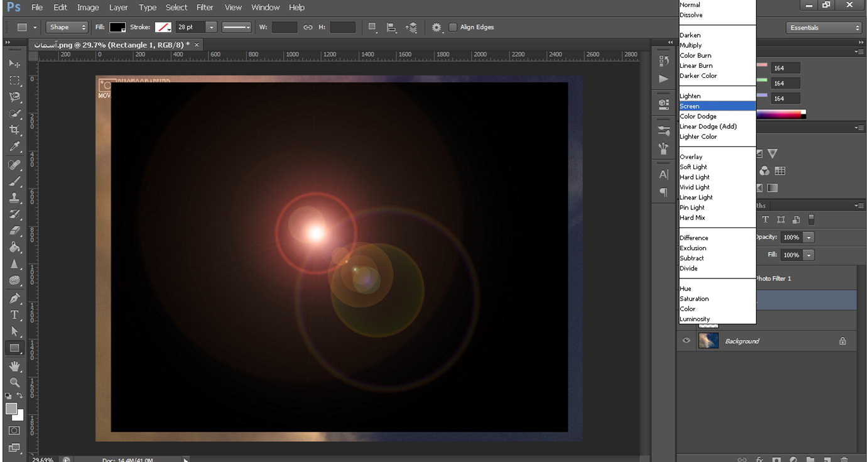Click the shape Stroke color swatch

pos(163,27)
